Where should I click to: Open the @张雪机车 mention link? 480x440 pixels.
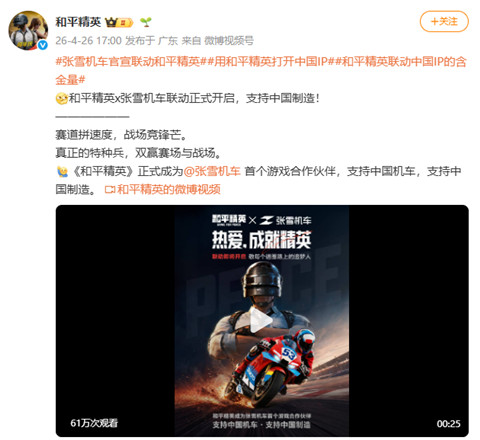(x=212, y=171)
